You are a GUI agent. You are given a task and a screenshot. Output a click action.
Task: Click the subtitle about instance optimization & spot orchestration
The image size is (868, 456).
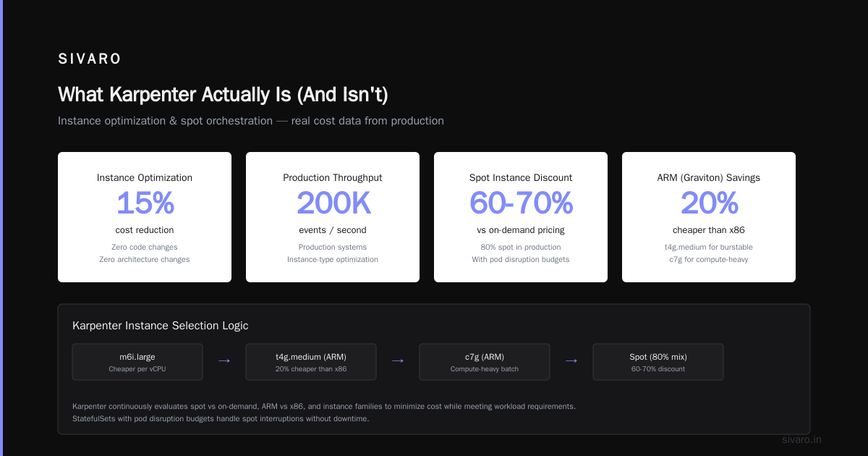pyautogui.click(x=251, y=121)
